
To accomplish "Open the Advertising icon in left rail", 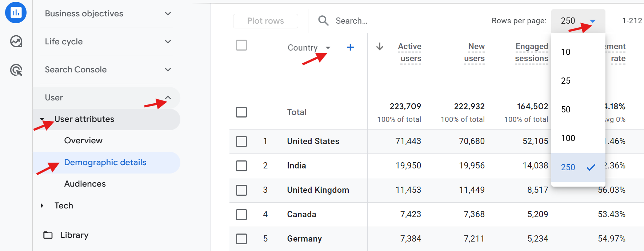I will [x=16, y=70].
